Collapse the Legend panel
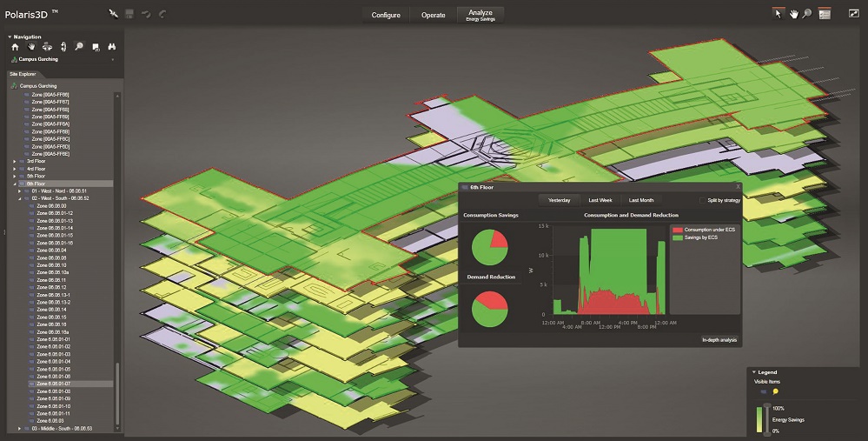The height and width of the screenshot is (441, 868). click(x=754, y=372)
